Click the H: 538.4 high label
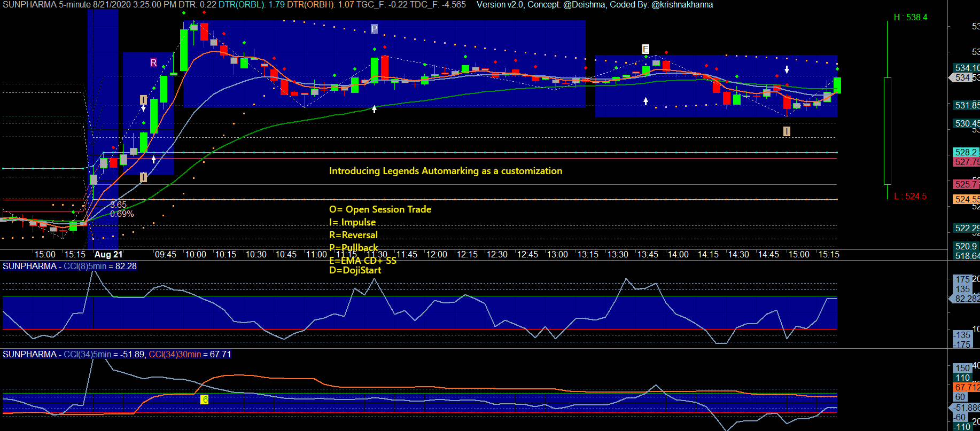 911,17
